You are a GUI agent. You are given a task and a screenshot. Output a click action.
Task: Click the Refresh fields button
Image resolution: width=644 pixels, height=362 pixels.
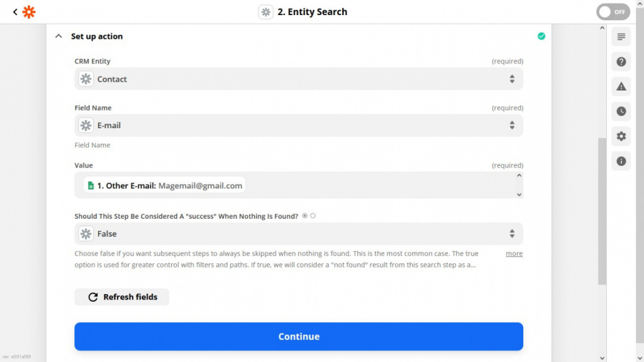[x=121, y=297]
